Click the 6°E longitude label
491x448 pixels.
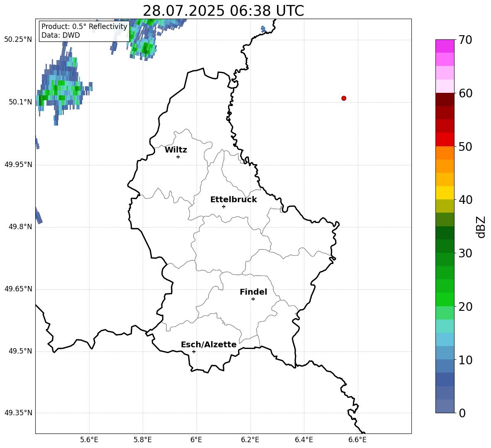coord(196,440)
